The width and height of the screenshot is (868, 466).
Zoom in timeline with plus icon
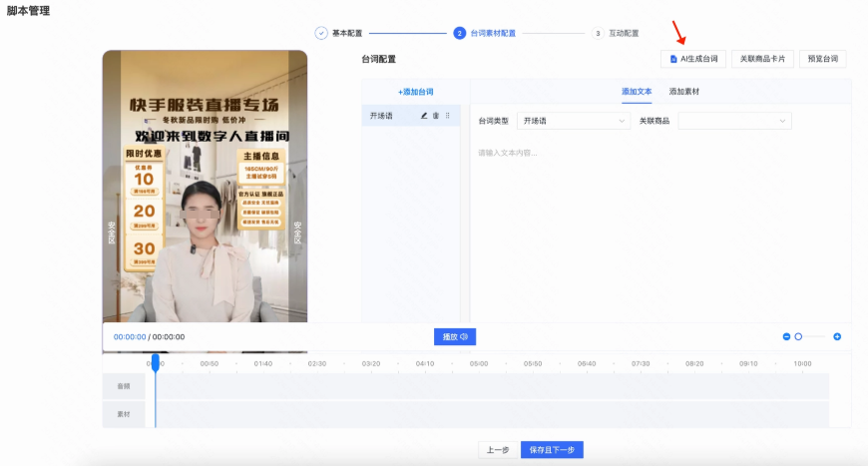[x=837, y=336]
